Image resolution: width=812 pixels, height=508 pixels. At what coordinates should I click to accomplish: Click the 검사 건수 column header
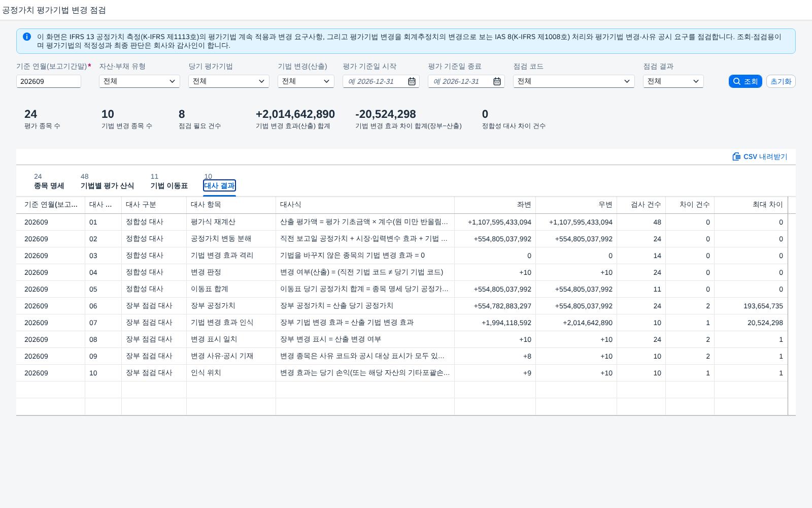[x=641, y=205]
